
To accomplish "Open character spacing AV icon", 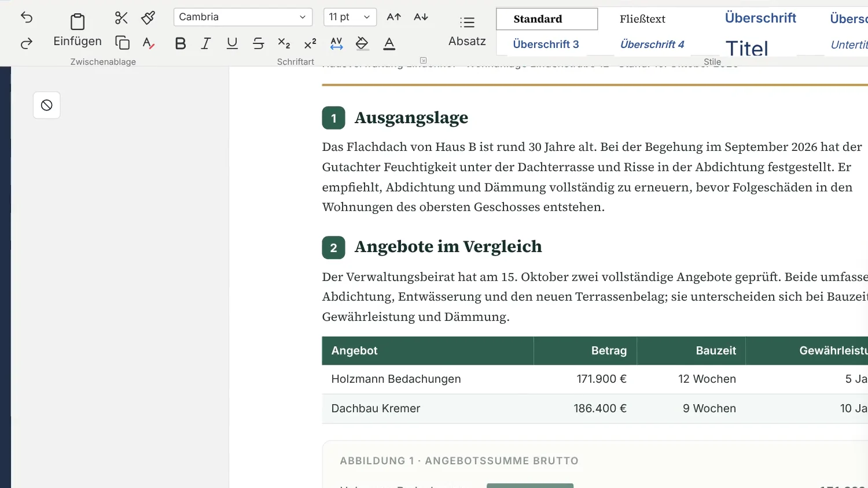I will (337, 43).
